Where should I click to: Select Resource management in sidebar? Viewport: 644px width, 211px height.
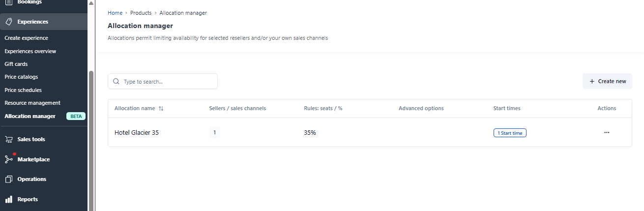pos(32,103)
